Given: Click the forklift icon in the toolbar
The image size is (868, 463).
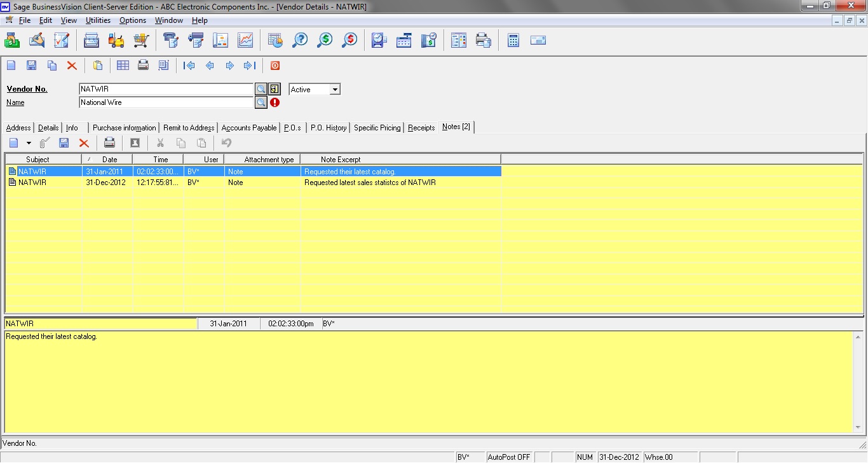Looking at the screenshot, I should [116, 41].
